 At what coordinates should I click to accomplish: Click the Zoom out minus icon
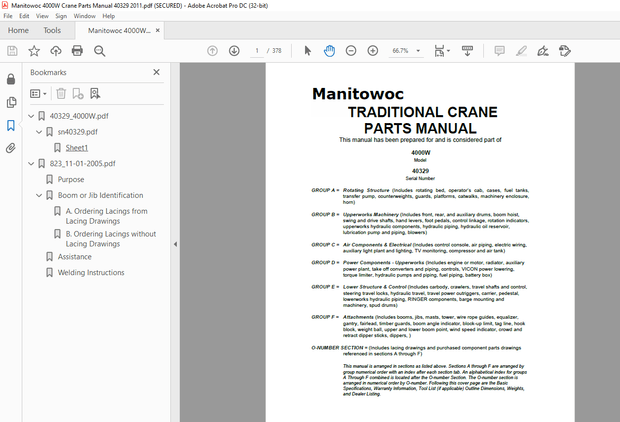pyautogui.click(x=351, y=51)
